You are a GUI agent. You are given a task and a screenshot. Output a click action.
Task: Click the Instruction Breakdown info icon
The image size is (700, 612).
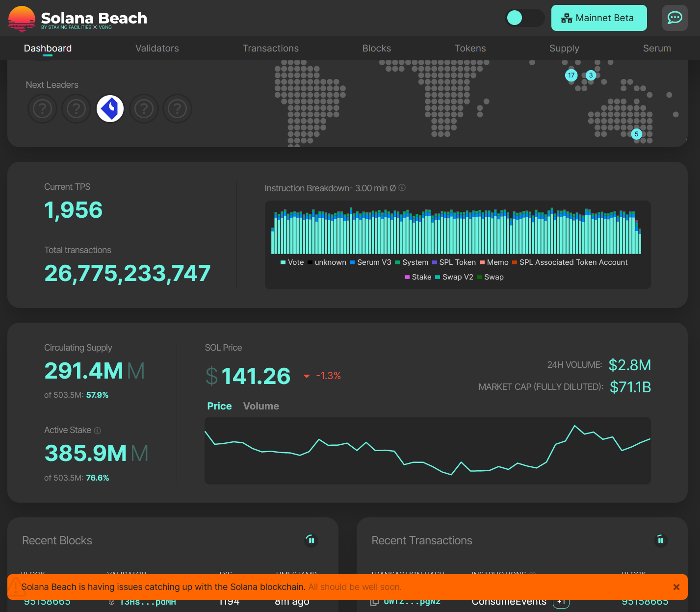402,187
